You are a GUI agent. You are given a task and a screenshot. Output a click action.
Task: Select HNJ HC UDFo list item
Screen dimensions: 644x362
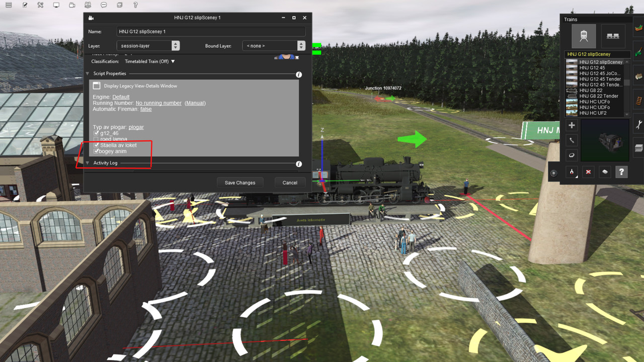595,107
